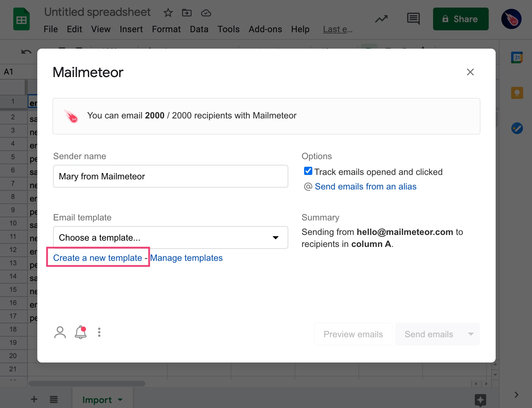The height and width of the screenshot is (408, 532).
Task: Open the account profile icon in Mailmeteor
Action: (60, 332)
